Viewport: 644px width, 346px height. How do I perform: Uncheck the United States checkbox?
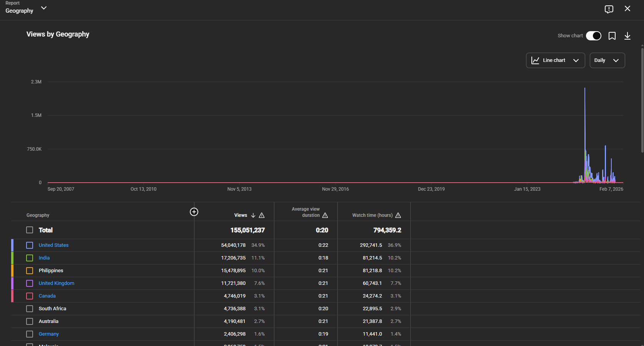[30, 245]
